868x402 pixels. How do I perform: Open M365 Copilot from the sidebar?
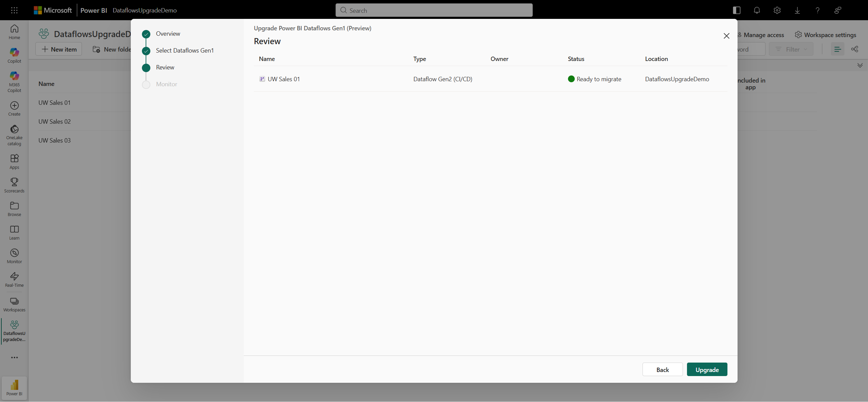point(14,82)
